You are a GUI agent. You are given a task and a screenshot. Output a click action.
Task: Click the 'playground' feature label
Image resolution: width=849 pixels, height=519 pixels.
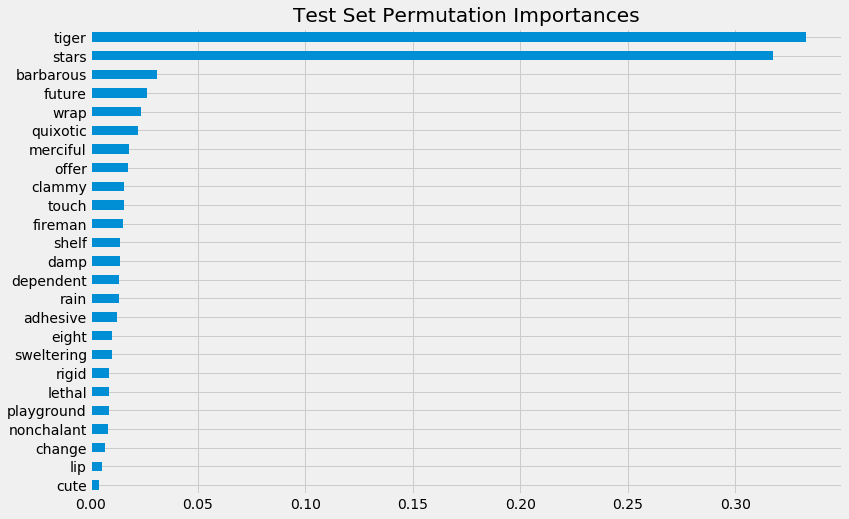(x=47, y=411)
